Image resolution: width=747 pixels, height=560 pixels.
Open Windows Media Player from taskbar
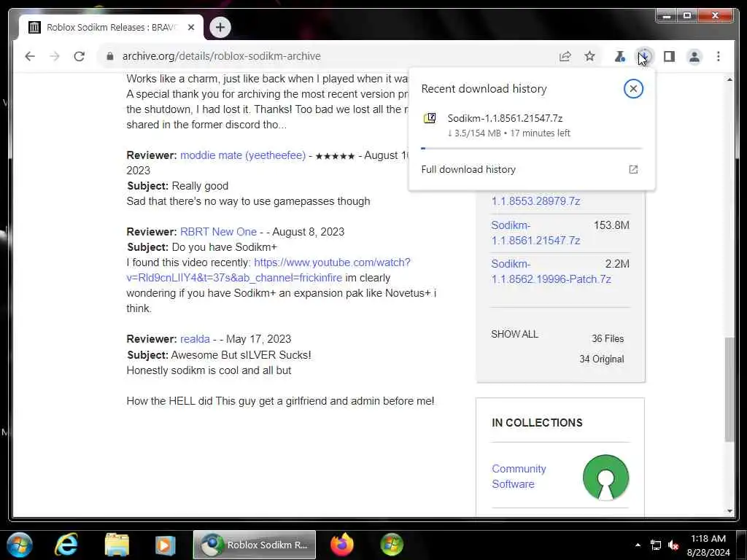[x=165, y=545]
